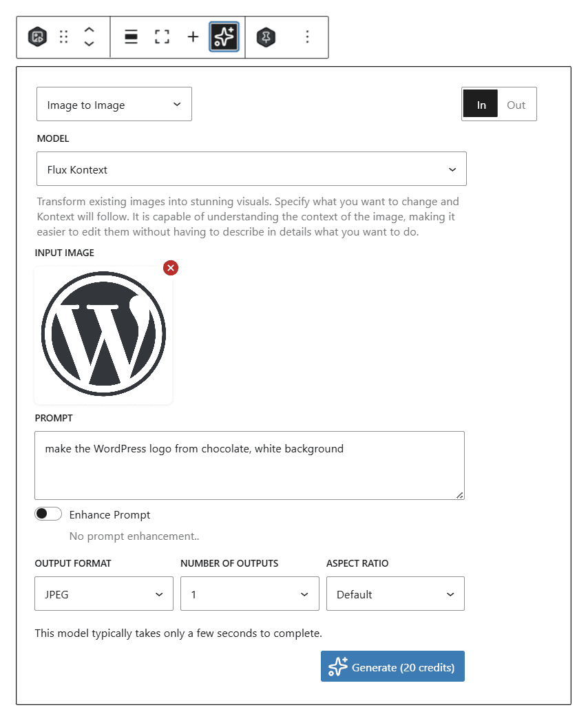The height and width of the screenshot is (723, 588).
Task: Open the JPEG output format dropdown
Action: coord(104,594)
